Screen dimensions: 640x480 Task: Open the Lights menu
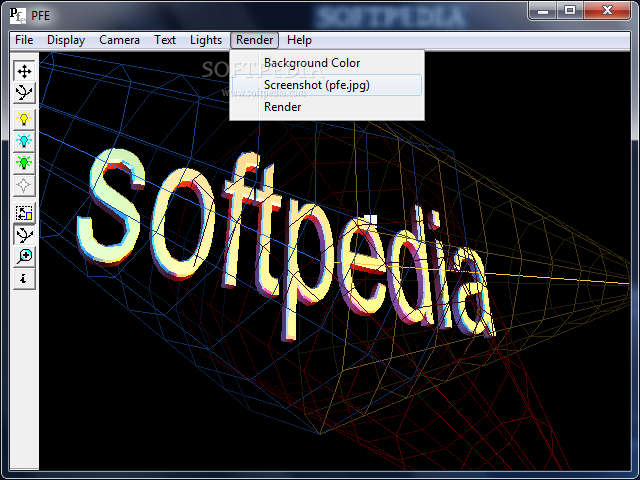click(x=206, y=40)
